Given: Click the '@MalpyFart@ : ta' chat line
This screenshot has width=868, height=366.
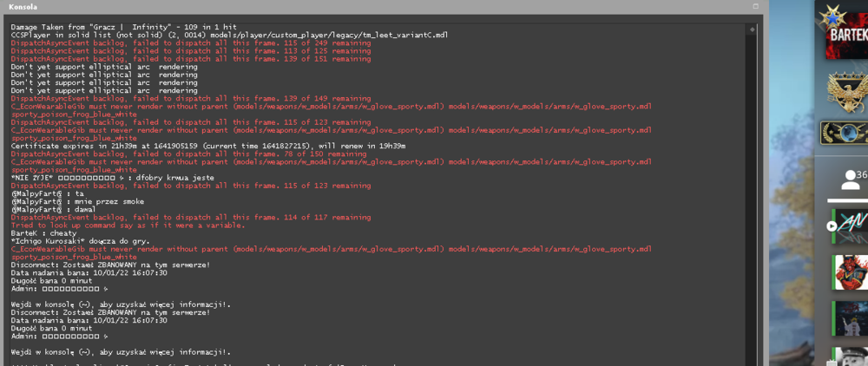Looking at the screenshot, I should click(48, 194).
